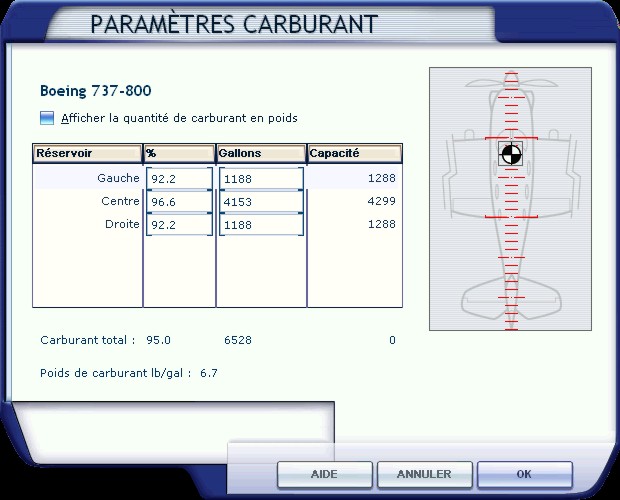Click Gauche capacity value 1288
The image size is (620, 500).
[x=382, y=178]
